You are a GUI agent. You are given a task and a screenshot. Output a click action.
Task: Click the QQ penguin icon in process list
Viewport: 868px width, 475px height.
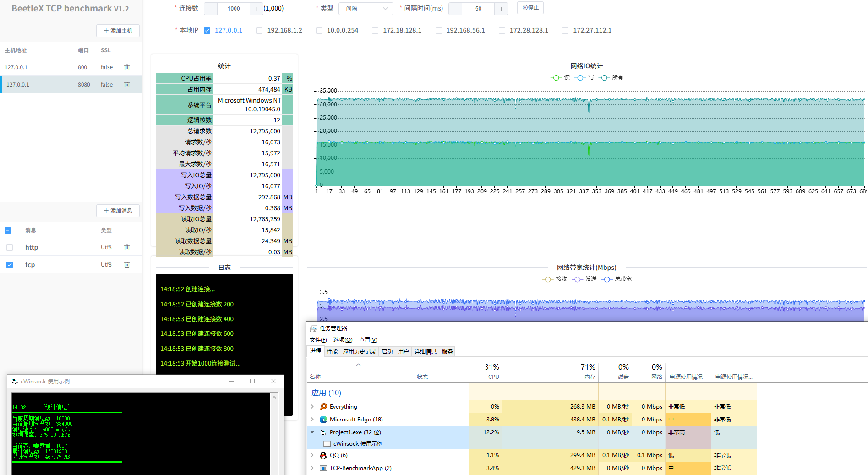point(323,455)
